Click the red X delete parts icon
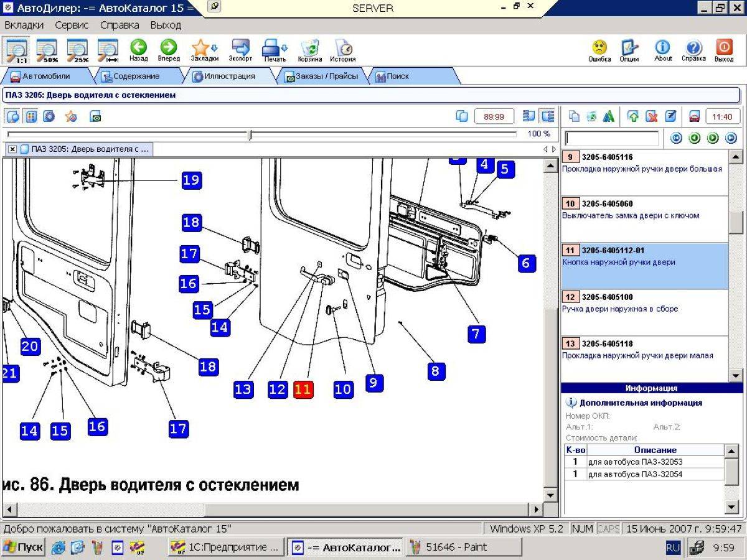 652,116
